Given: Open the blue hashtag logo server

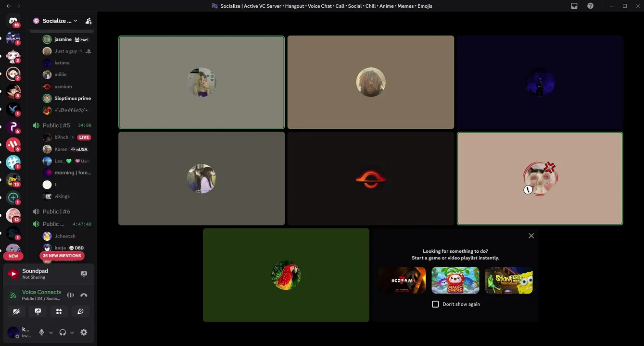Looking at the screenshot, I should click(x=13, y=162).
